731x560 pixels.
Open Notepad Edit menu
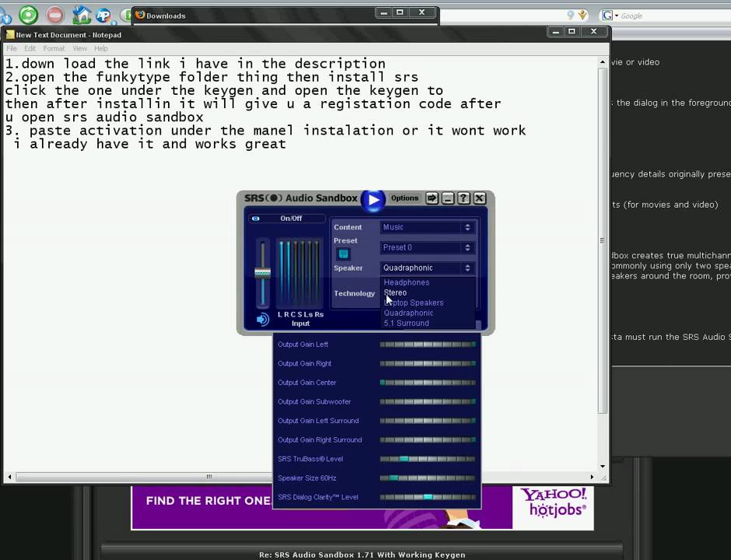[x=30, y=48]
